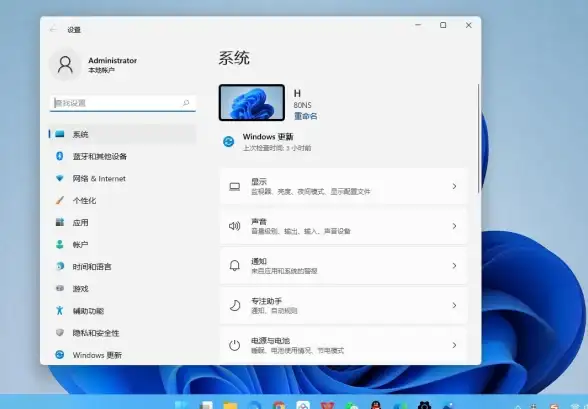Go to 隐私和安全性 settings
Screen dimensions: 588x409
point(122,333)
